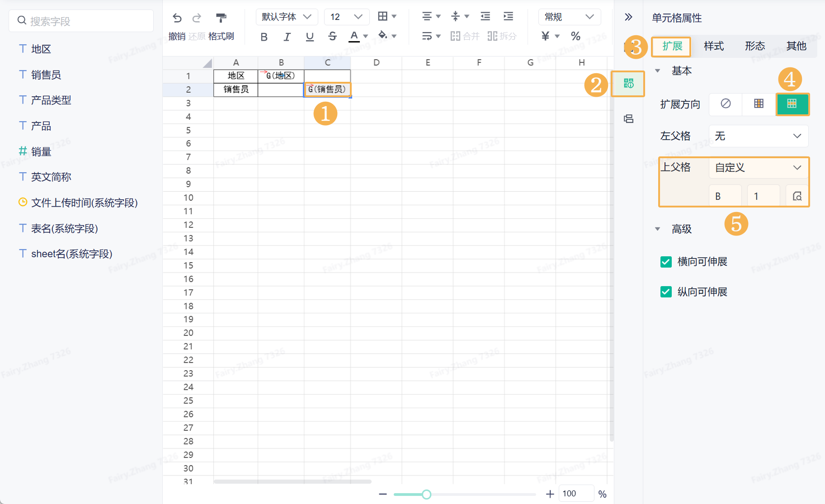Select the 产品类型 field
The width and height of the screenshot is (825, 504).
coord(51,100)
